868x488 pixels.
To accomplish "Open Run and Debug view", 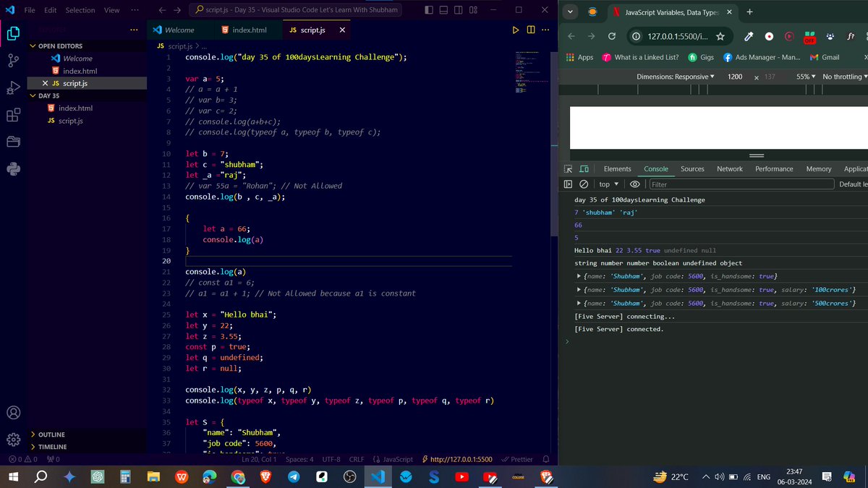I will [13, 88].
